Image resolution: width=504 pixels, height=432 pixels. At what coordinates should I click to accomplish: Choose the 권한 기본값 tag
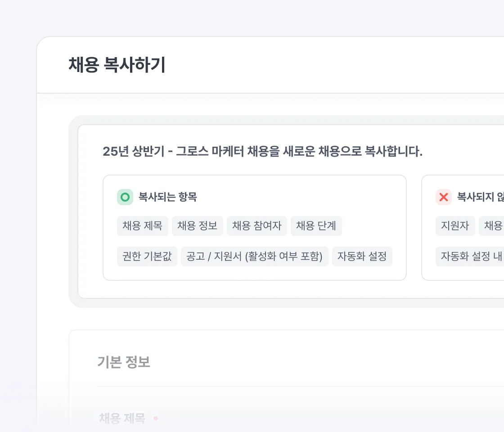pos(147,256)
